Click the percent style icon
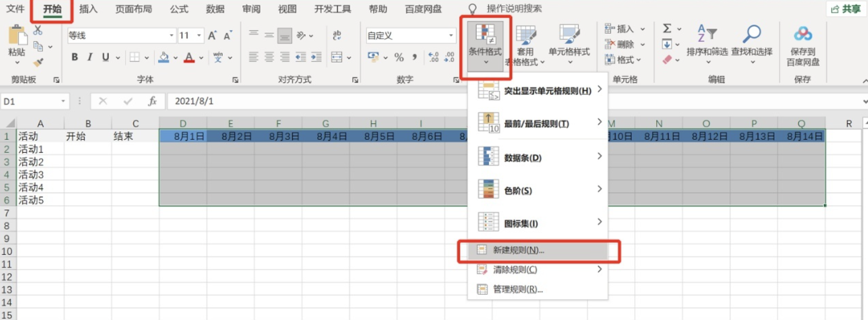The height and width of the screenshot is (320, 868). tap(399, 57)
